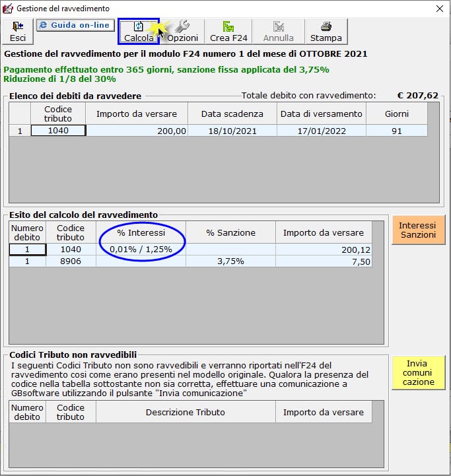The image size is (451, 476).
Task: Select the Giorni cell showing 91
Action: [397, 131]
